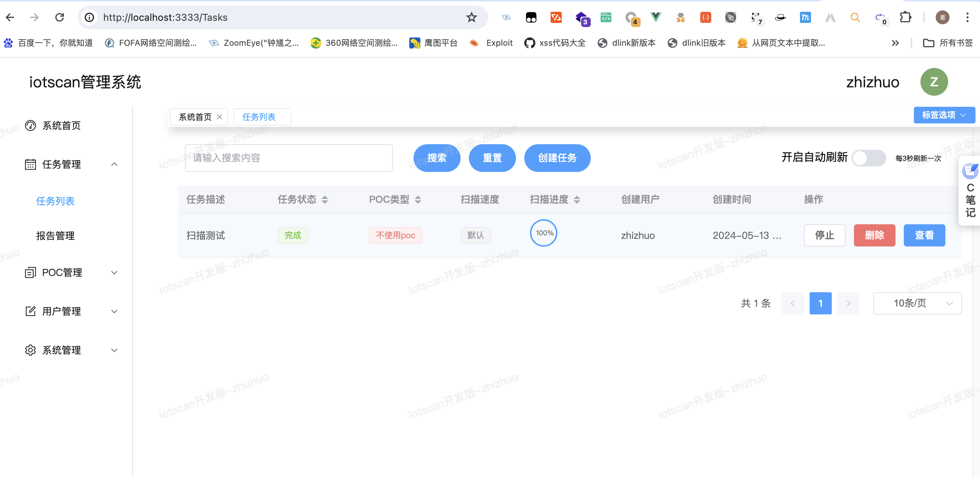Click the system management gear icon

pos(30,350)
